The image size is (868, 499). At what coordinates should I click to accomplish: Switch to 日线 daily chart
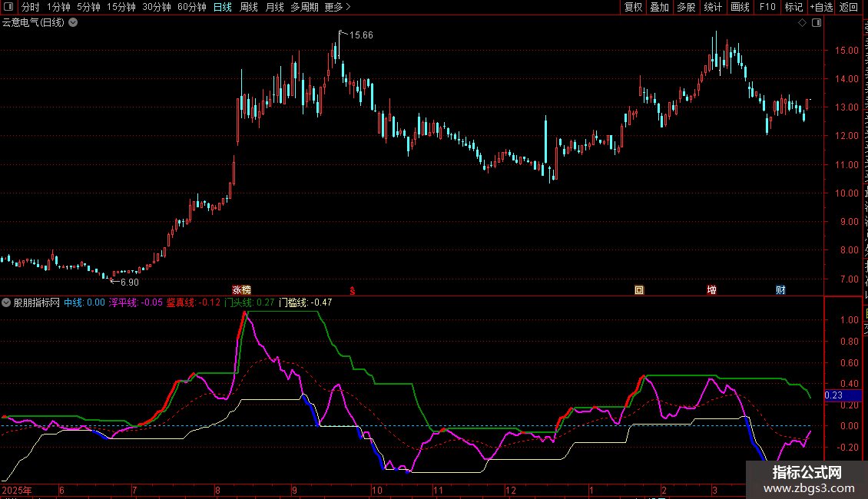click(223, 7)
